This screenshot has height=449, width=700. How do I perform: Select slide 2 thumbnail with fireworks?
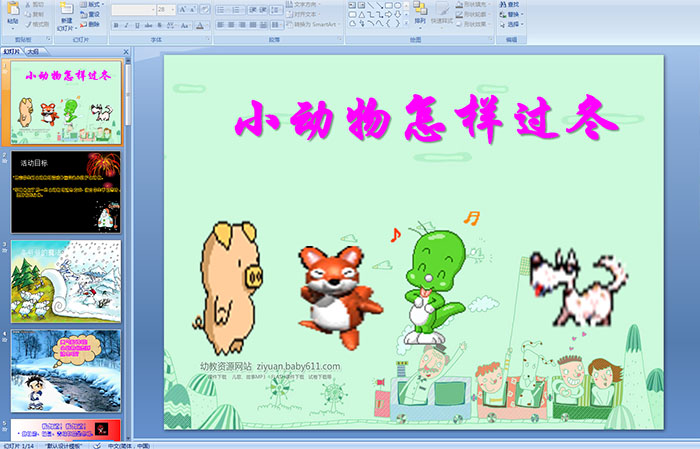(66, 192)
